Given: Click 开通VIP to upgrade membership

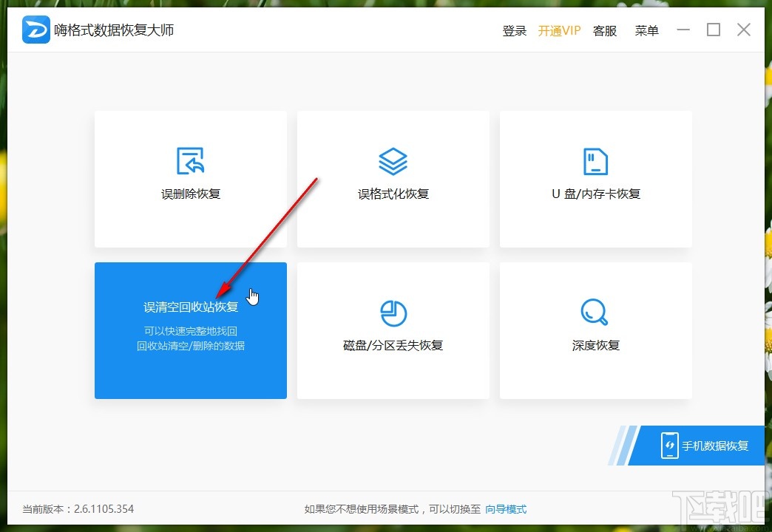Looking at the screenshot, I should coord(559,30).
